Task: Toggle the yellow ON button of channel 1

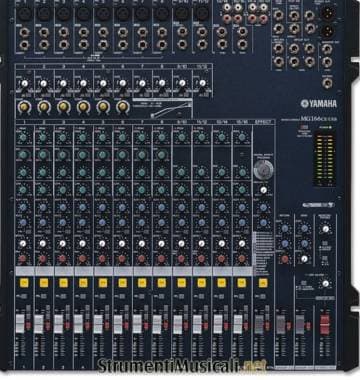Action: [23, 283]
